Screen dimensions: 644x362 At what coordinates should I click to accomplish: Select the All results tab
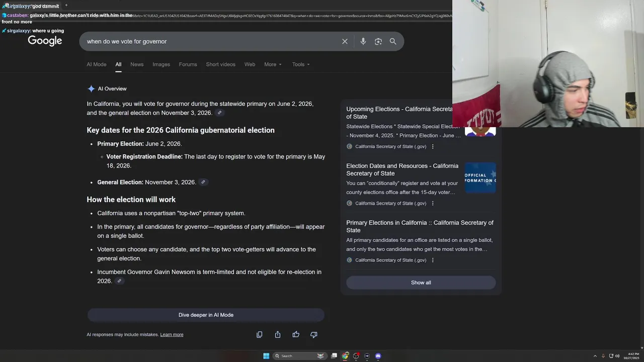point(118,64)
